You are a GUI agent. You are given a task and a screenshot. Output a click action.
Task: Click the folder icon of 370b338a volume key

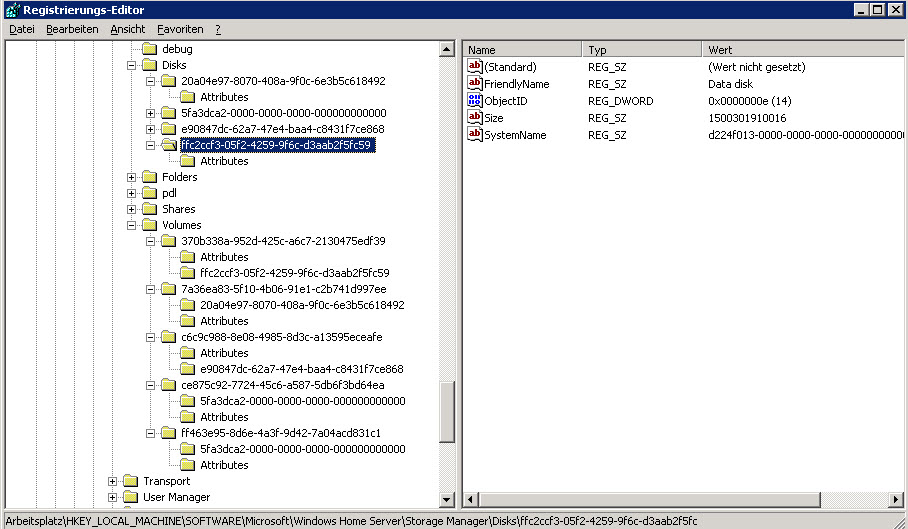coord(169,241)
